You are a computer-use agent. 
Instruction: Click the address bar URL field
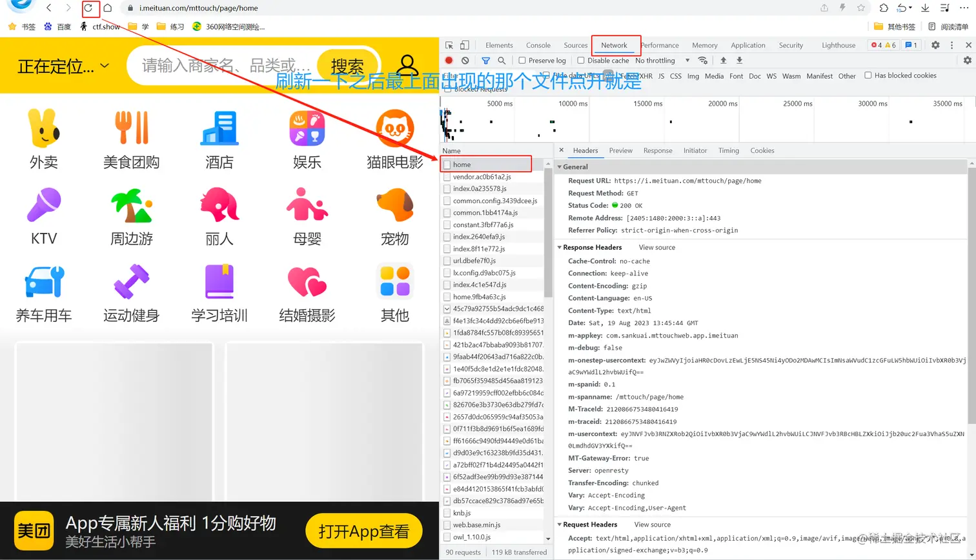pos(198,8)
